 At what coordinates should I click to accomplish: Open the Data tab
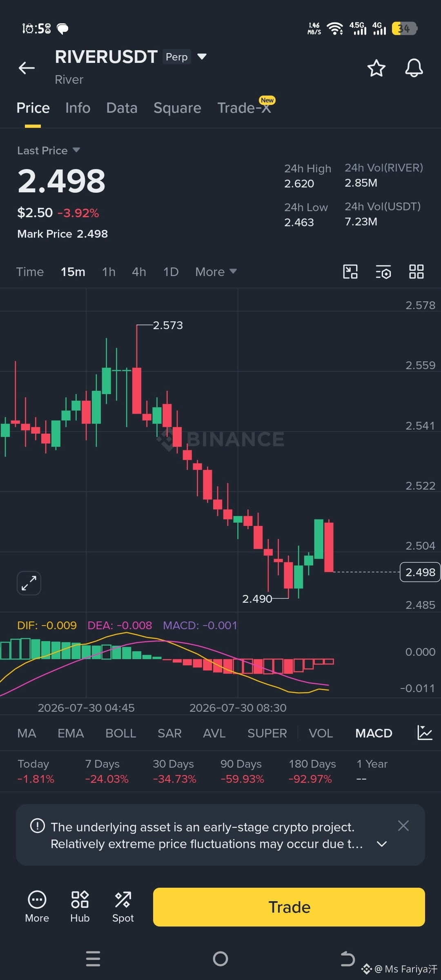pos(122,108)
